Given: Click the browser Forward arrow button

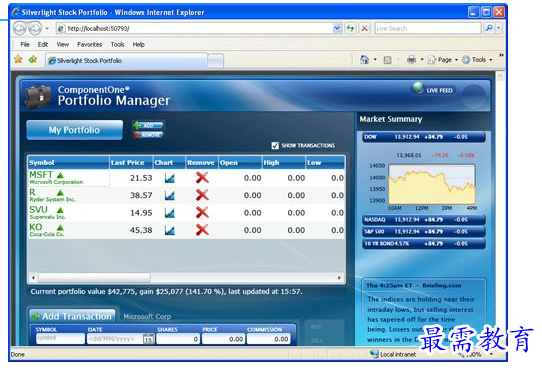Looking at the screenshot, I should click(x=35, y=28).
